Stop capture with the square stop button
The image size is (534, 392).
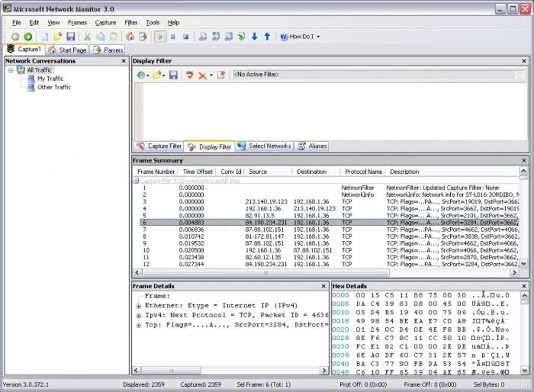click(x=186, y=37)
